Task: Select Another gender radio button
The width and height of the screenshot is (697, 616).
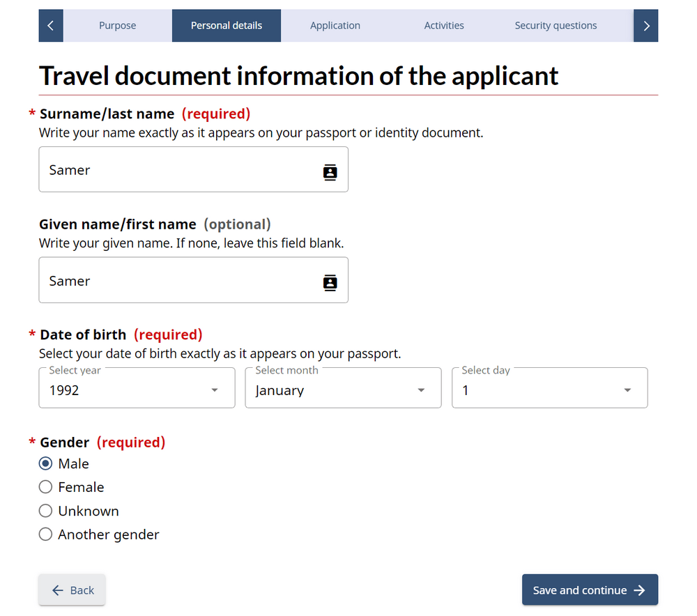Action: pos(46,534)
